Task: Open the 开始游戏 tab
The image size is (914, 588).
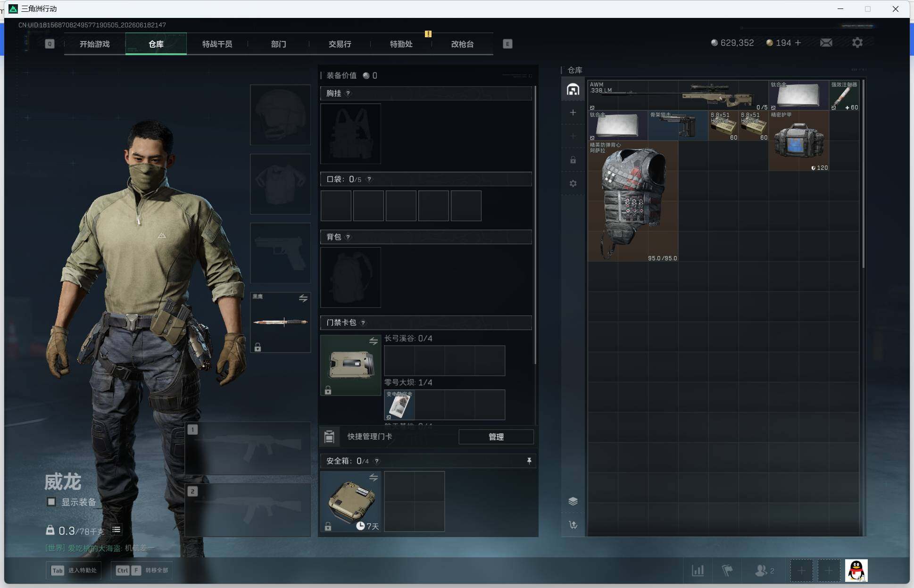Action: (x=95, y=44)
